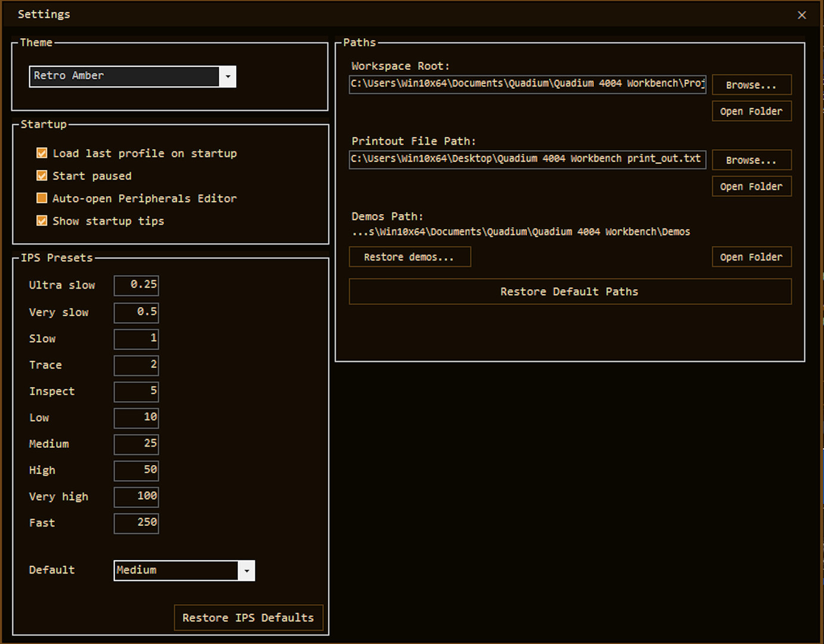
Task: Open the Retro Amber theme dropdown
Action: point(228,76)
